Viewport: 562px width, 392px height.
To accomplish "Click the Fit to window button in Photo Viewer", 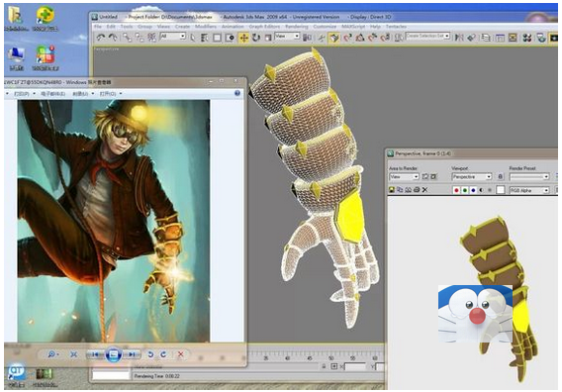I will click(74, 354).
